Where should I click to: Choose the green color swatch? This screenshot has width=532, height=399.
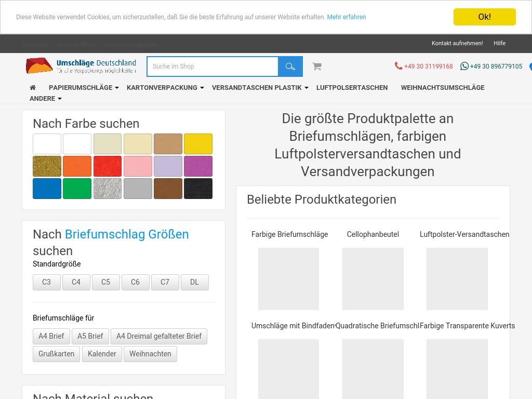point(77,189)
